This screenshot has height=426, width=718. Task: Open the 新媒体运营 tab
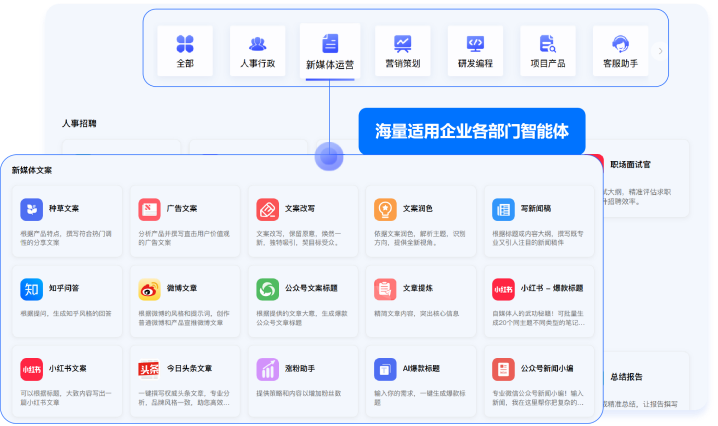[330, 52]
